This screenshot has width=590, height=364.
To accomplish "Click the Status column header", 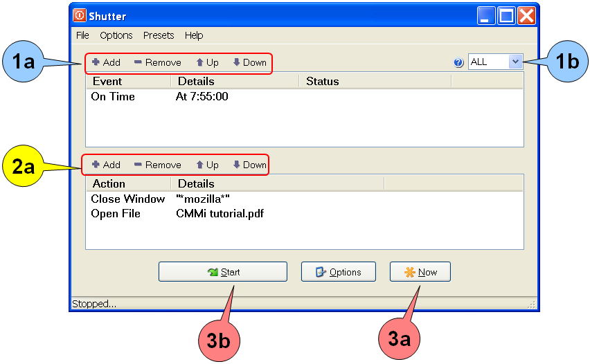I will point(375,81).
